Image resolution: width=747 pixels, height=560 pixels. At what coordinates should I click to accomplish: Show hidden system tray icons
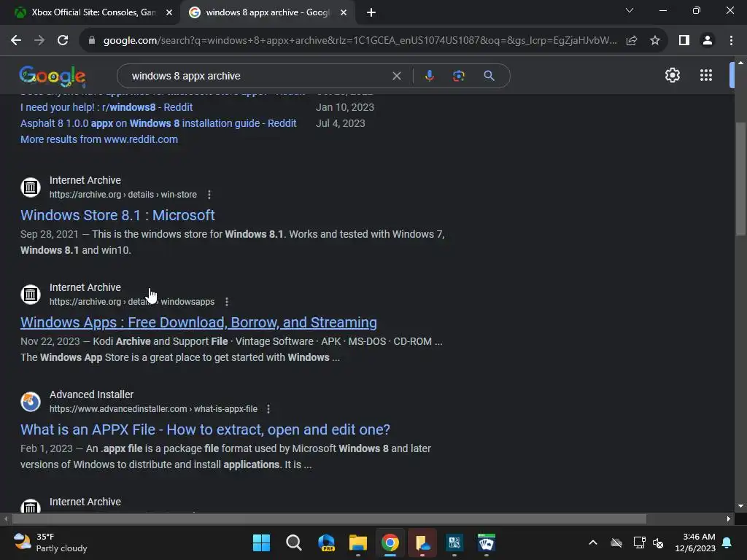(592, 542)
